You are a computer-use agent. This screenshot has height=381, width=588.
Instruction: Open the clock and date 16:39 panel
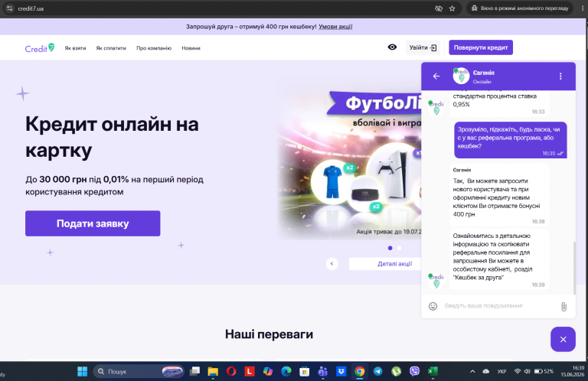(x=572, y=371)
